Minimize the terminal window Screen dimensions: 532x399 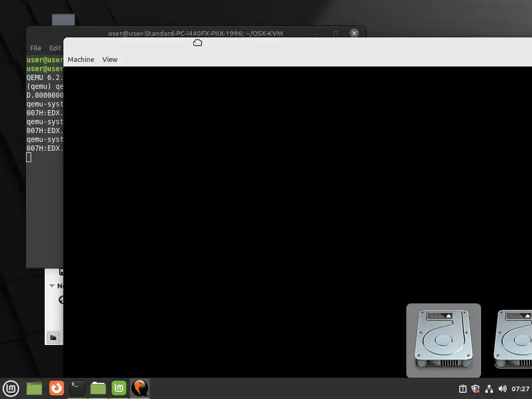(317, 33)
